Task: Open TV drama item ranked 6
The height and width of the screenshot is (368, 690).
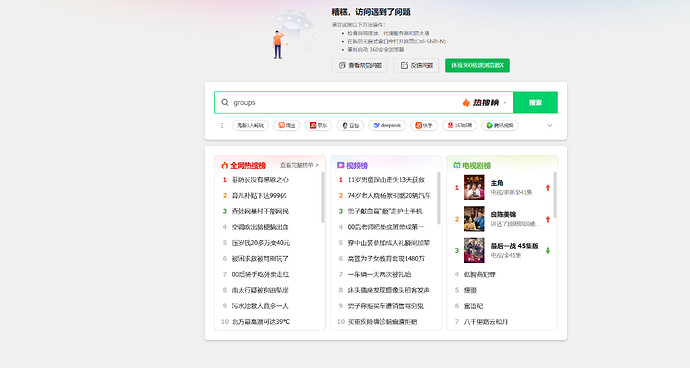Action: [473, 306]
